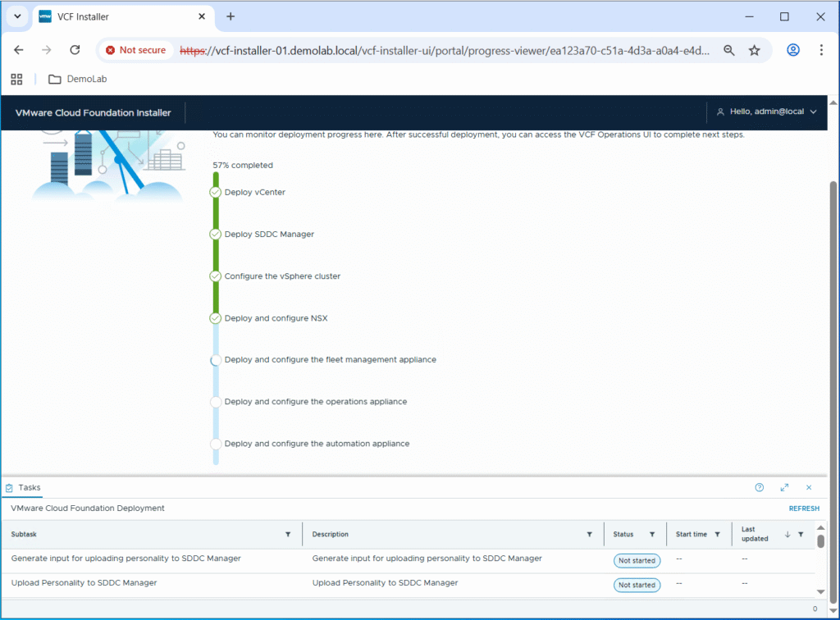Click the operations appliance pending step circle
Screen dimensions: 840x620
(x=216, y=402)
